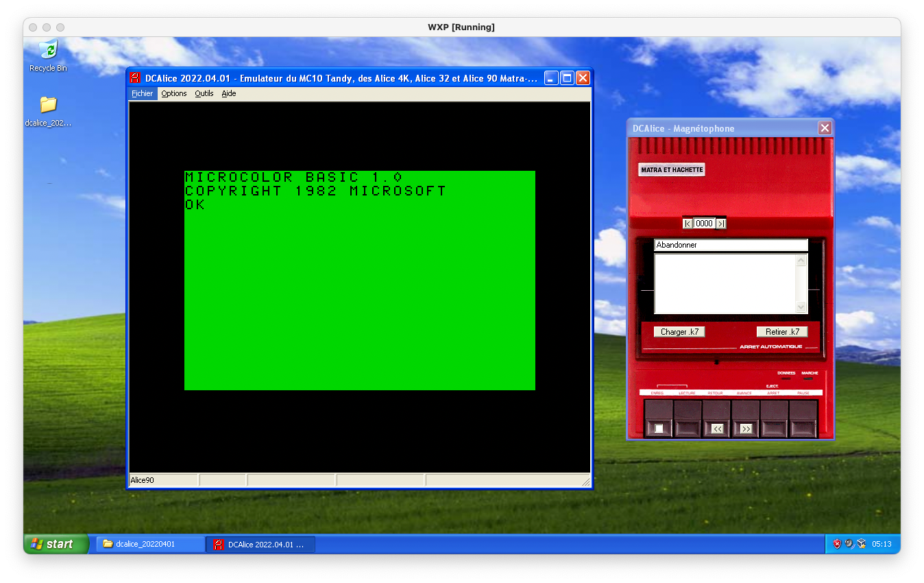This screenshot has width=924, height=583.
Task: Select the Recycle Bin desktop icon
Action: pyautogui.click(x=48, y=56)
